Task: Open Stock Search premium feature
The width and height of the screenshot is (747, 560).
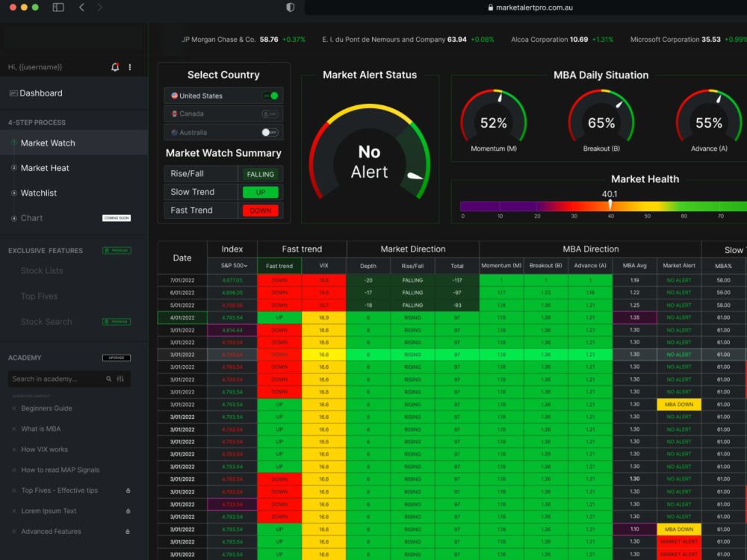Action: [x=46, y=322]
